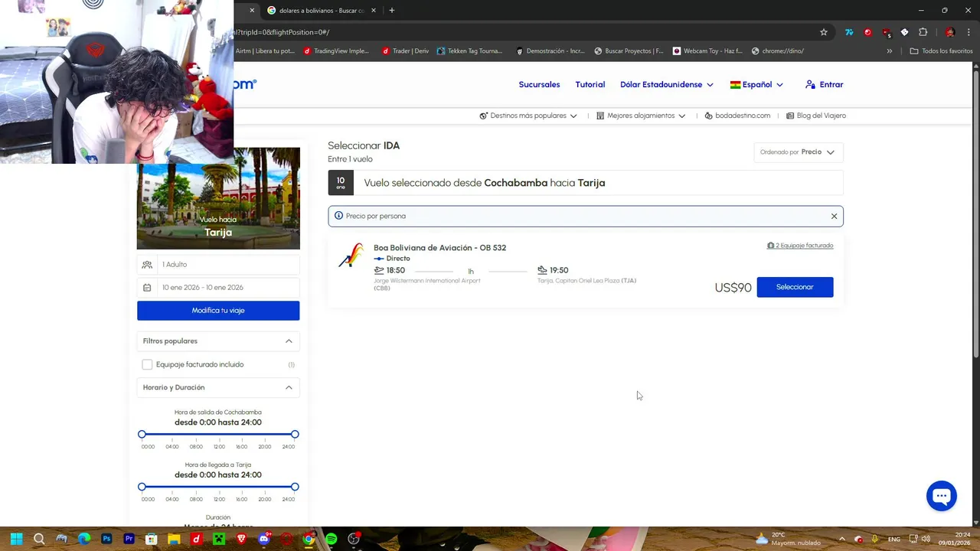Open the Sucursales menu item
980x551 pixels.
tap(539, 85)
